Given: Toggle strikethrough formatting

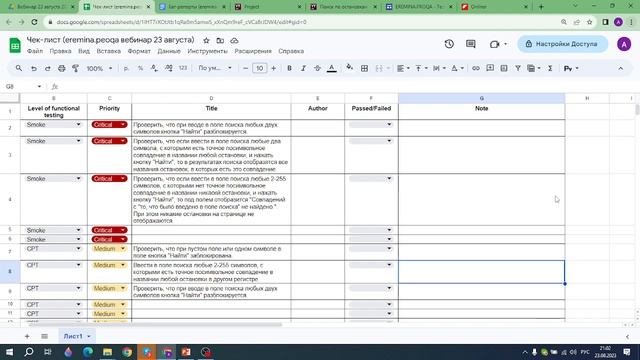Looking at the screenshot, I should click(317, 69).
